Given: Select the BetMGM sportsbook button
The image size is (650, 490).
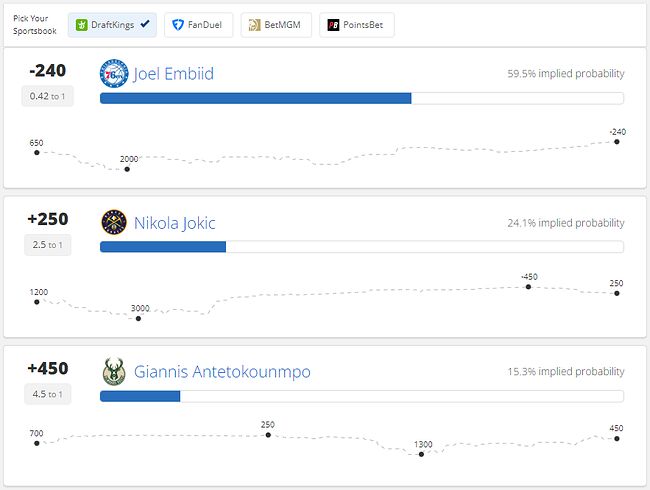Looking at the screenshot, I should 276,25.
